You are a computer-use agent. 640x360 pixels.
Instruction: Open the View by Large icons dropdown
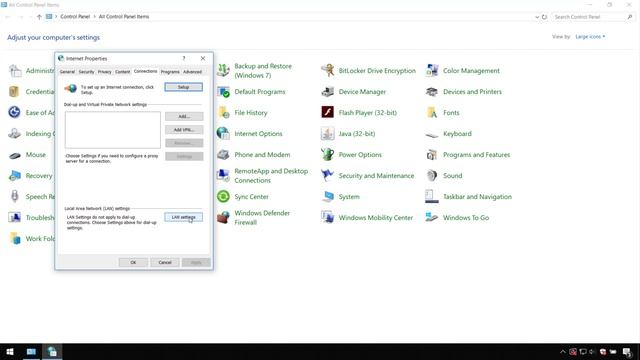tap(590, 37)
